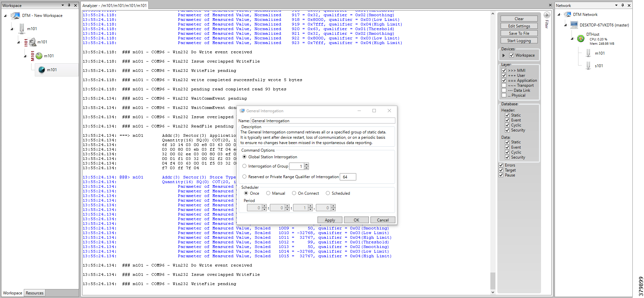Viewport: 644px width, 298px height.
Task: Click the qualifier value field showing 64
Action: pyautogui.click(x=348, y=177)
